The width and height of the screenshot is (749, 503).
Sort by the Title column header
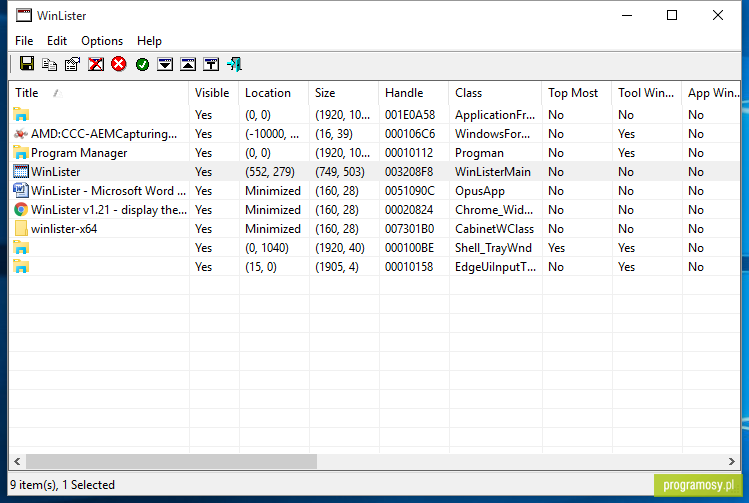click(99, 93)
